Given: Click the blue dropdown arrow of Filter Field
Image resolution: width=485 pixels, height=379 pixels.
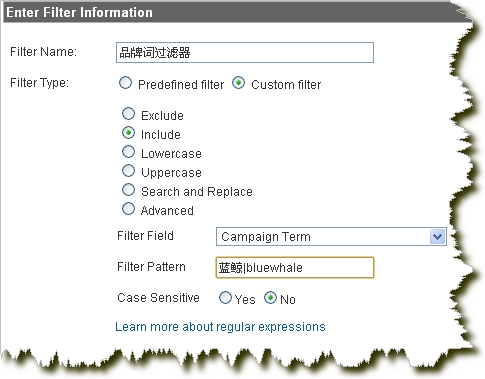Looking at the screenshot, I should pyautogui.click(x=438, y=237).
